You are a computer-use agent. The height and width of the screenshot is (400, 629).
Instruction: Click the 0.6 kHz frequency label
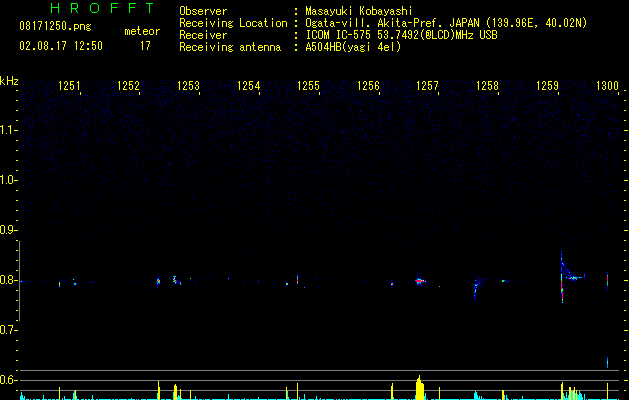coord(8,380)
